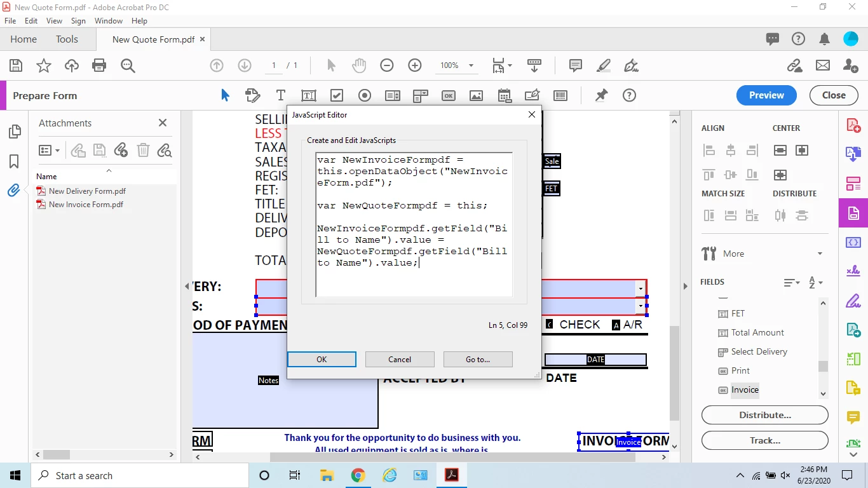
Task: Select the Add Barcode tool
Action: [560, 95]
